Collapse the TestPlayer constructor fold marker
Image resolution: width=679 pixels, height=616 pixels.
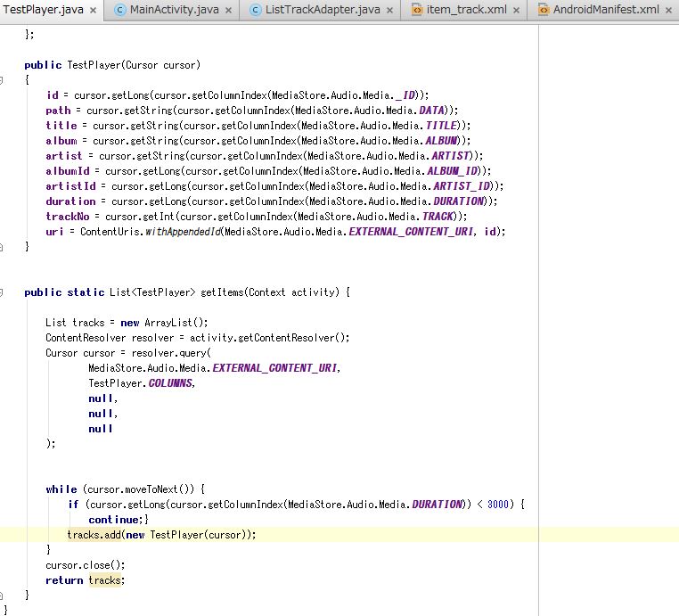pos(1,80)
